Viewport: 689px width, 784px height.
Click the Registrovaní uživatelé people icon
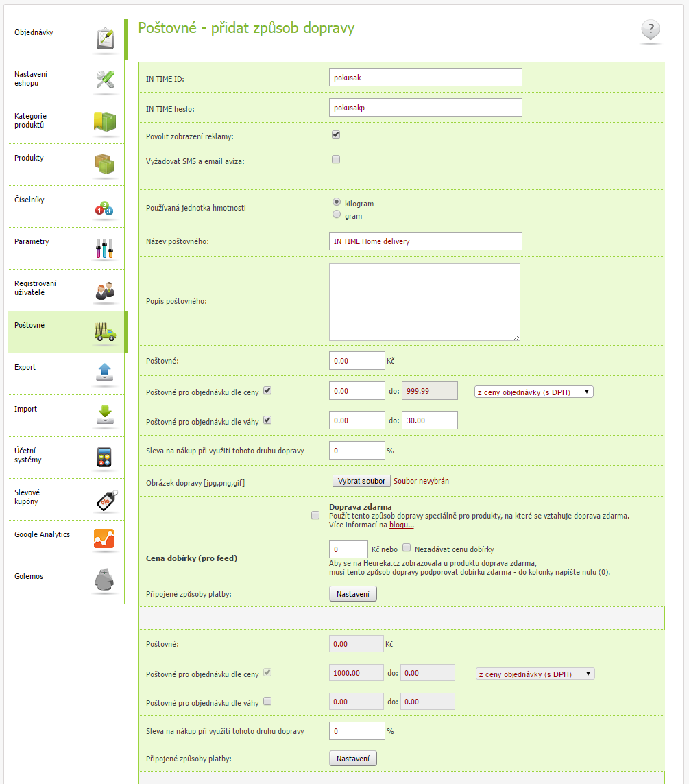[105, 291]
